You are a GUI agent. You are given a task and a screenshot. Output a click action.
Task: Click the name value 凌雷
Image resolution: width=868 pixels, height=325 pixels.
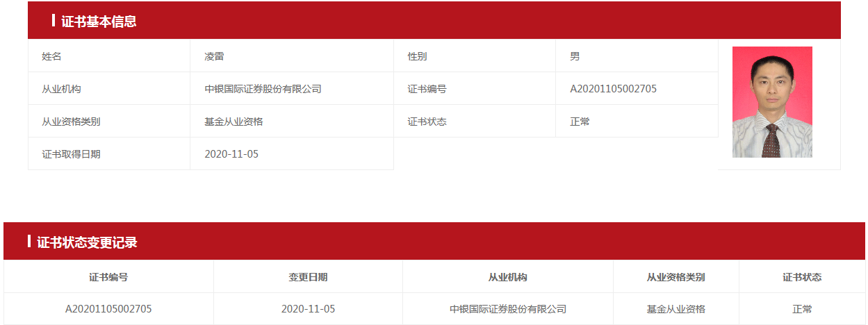point(214,56)
